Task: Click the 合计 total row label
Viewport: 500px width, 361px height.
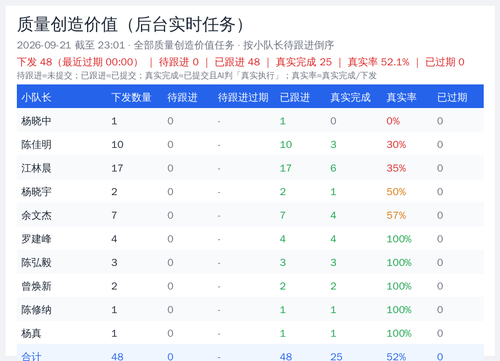Action: pyautogui.click(x=31, y=357)
